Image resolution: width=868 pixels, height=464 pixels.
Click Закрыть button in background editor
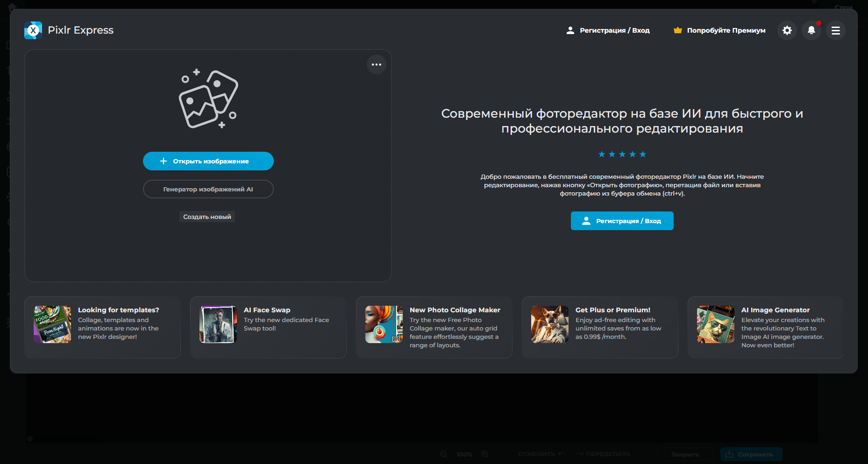685,454
